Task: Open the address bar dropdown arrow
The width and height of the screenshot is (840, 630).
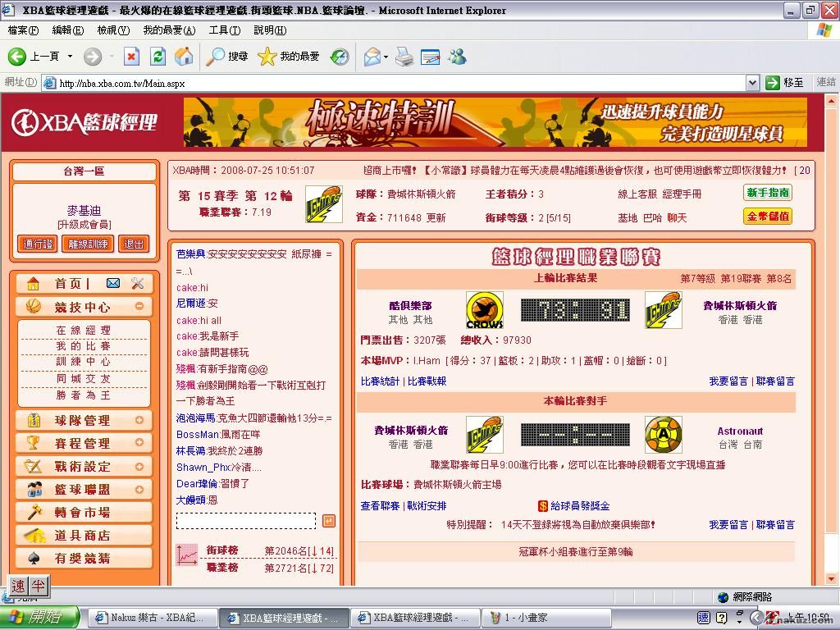Action: 752,83
